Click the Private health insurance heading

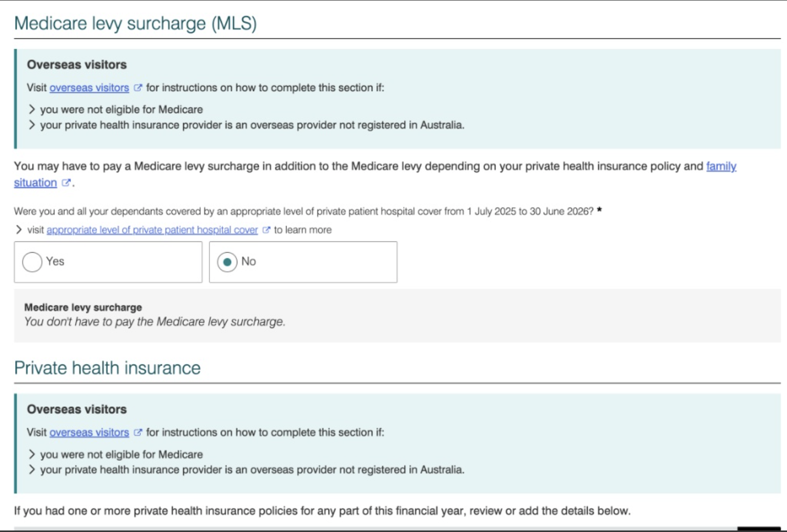(x=107, y=368)
